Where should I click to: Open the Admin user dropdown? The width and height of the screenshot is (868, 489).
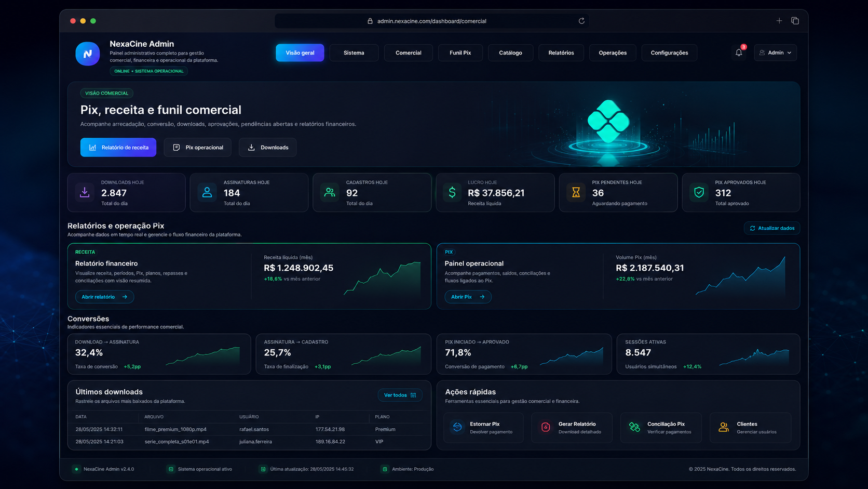tap(775, 52)
